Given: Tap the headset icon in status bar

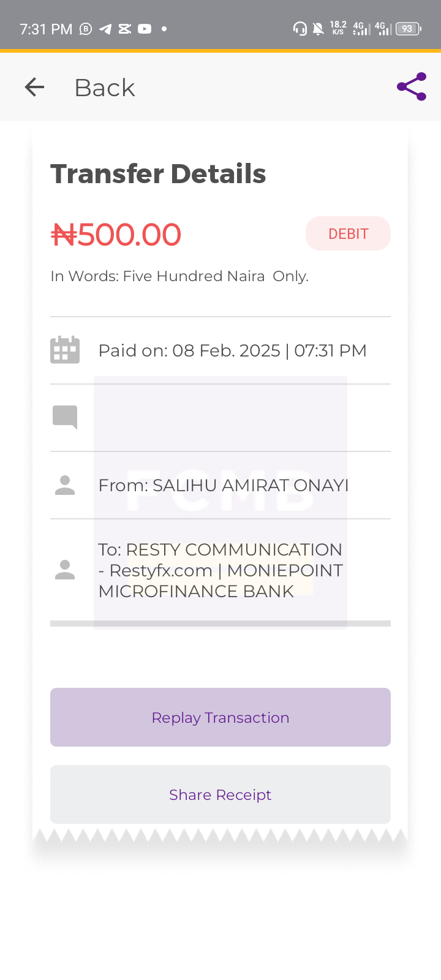Looking at the screenshot, I should pyautogui.click(x=300, y=29).
